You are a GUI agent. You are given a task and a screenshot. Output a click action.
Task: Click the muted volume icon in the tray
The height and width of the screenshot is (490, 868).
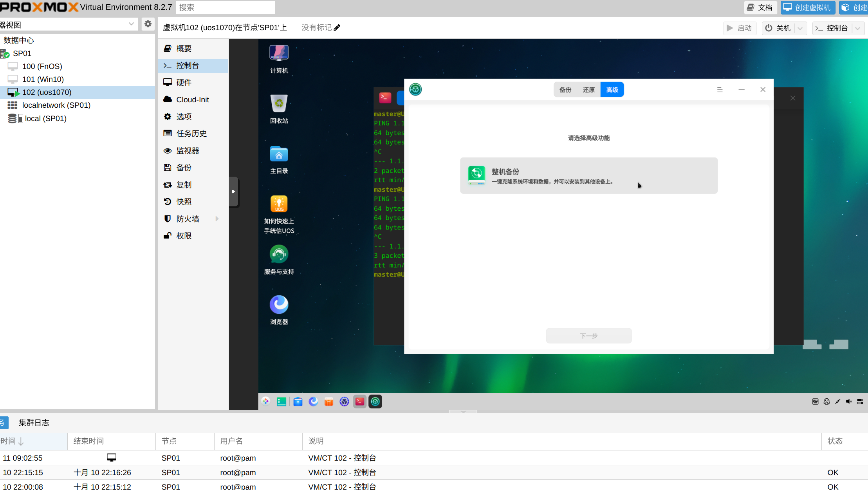(x=849, y=401)
